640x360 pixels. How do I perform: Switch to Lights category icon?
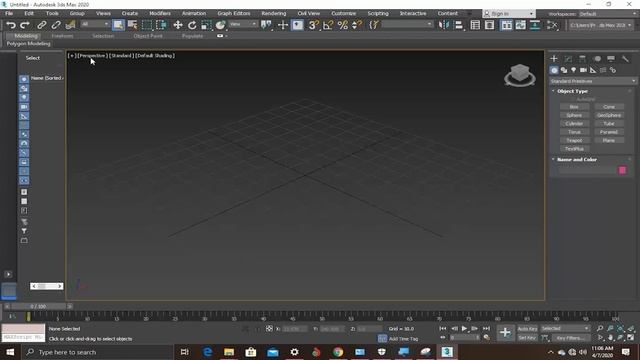pyautogui.click(x=573, y=70)
